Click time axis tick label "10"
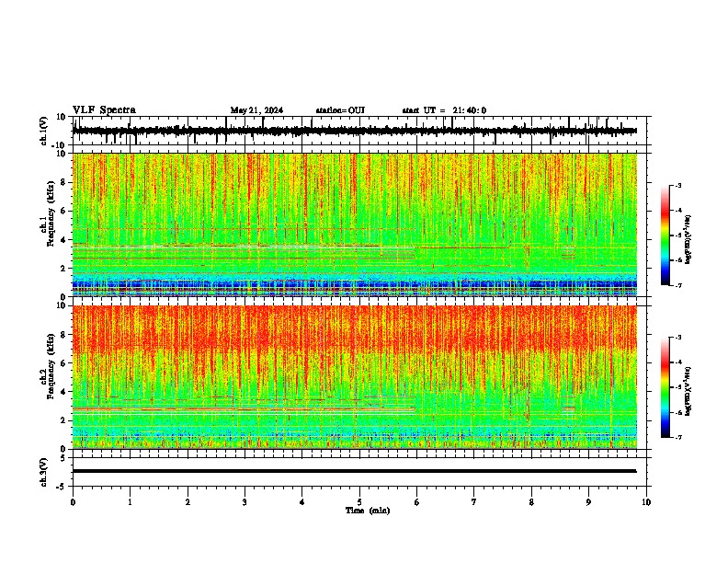The height and width of the screenshot is (563, 728). pyautogui.click(x=646, y=502)
